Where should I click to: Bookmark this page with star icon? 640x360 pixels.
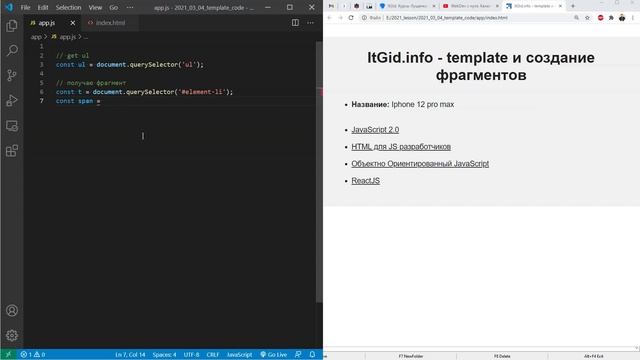tap(587, 18)
